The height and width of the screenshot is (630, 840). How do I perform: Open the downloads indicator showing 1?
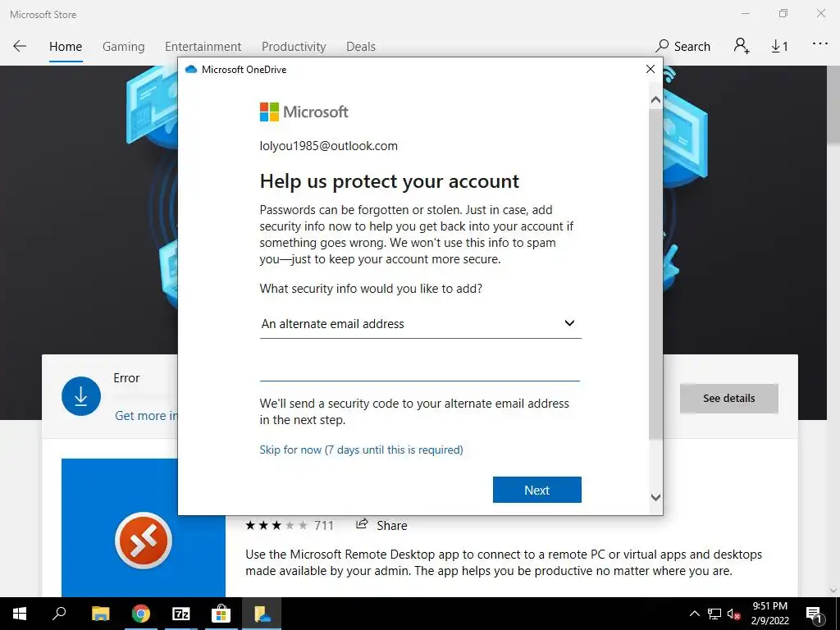(779, 47)
